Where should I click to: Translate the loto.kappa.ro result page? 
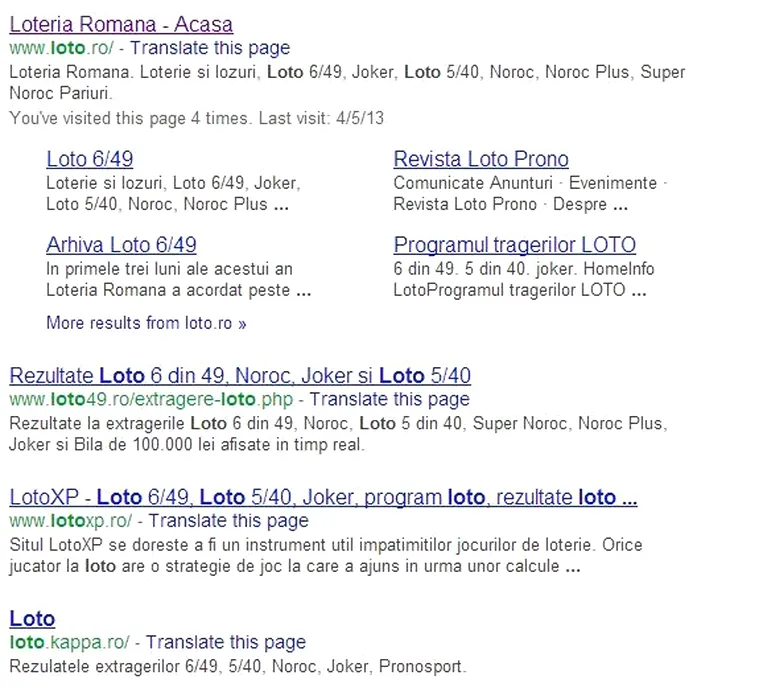pos(226,642)
